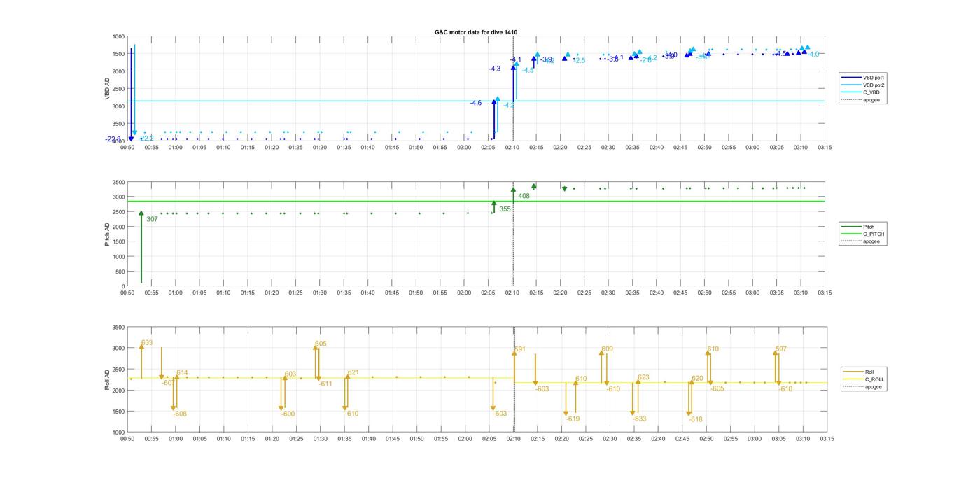Click the "1500" tick on the VBD AD axis
Viewport: 980px width, 485px height.
[118, 54]
